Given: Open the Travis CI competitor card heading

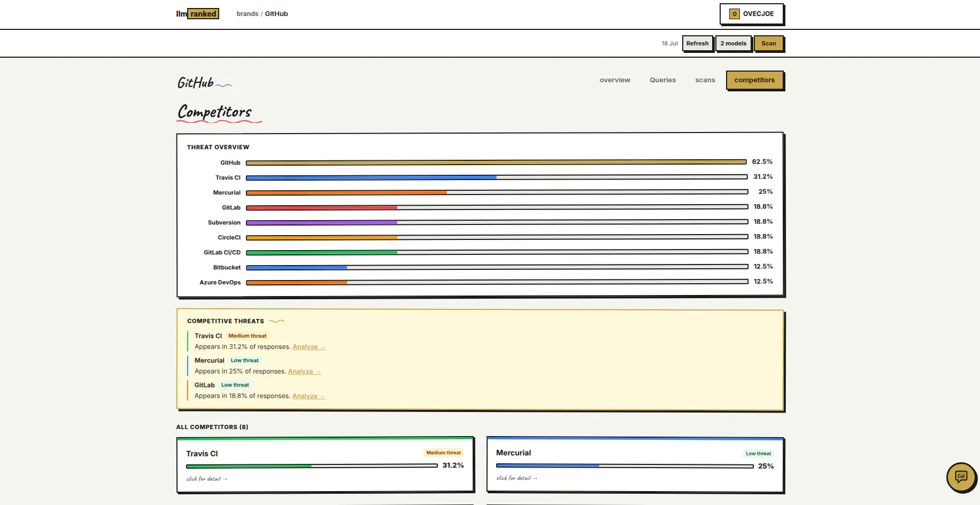Looking at the screenshot, I should (x=202, y=454).
